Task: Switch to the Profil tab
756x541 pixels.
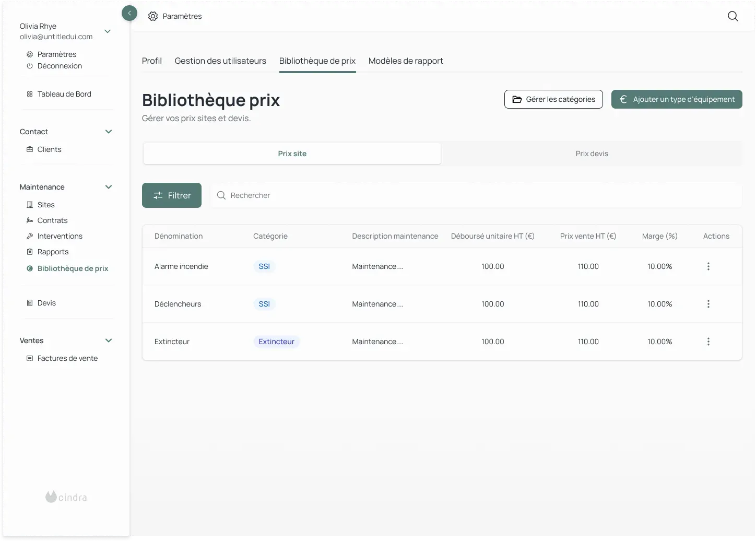Action: (152, 61)
